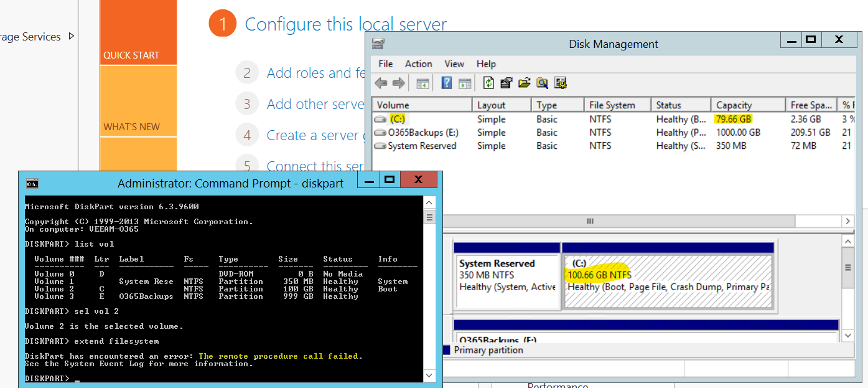
Task: Sort by the Type column header
Action: pyautogui.click(x=558, y=105)
